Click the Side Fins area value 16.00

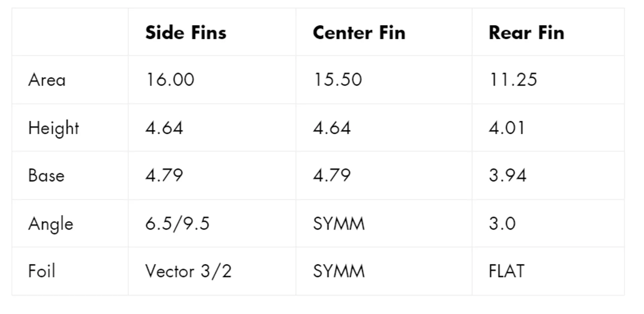click(x=170, y=80)
